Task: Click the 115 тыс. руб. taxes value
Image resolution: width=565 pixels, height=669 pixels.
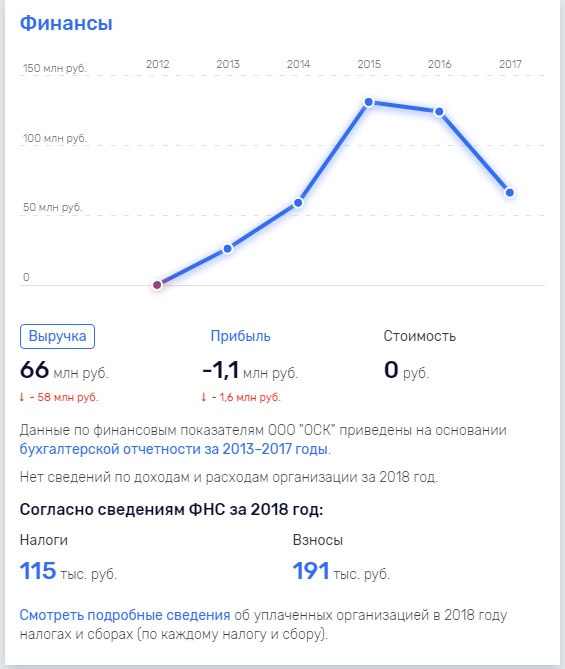Action: coord(68,571)
